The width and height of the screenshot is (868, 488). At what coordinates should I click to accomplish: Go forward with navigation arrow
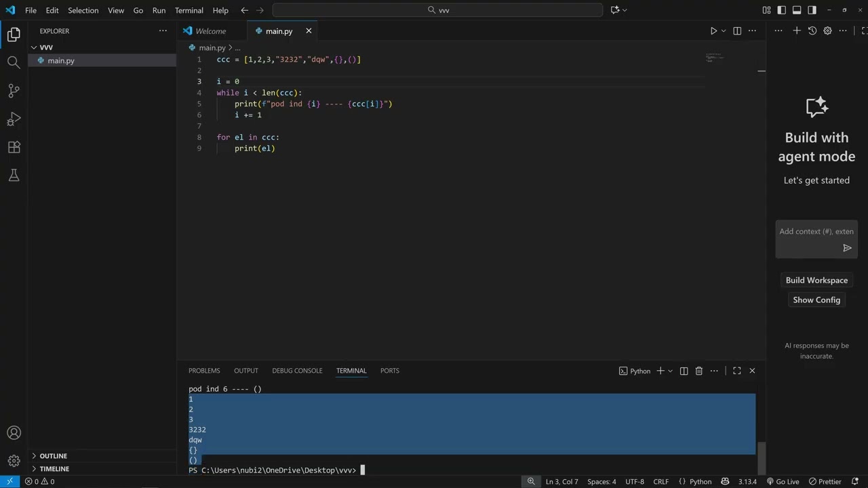point(260,10)
